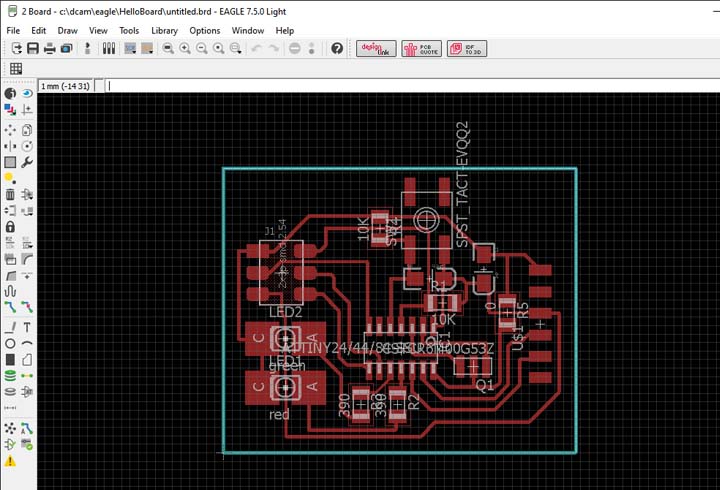The image size is (720, 490).
Task: Select the Mirror tool
Action: pos(10,146)
